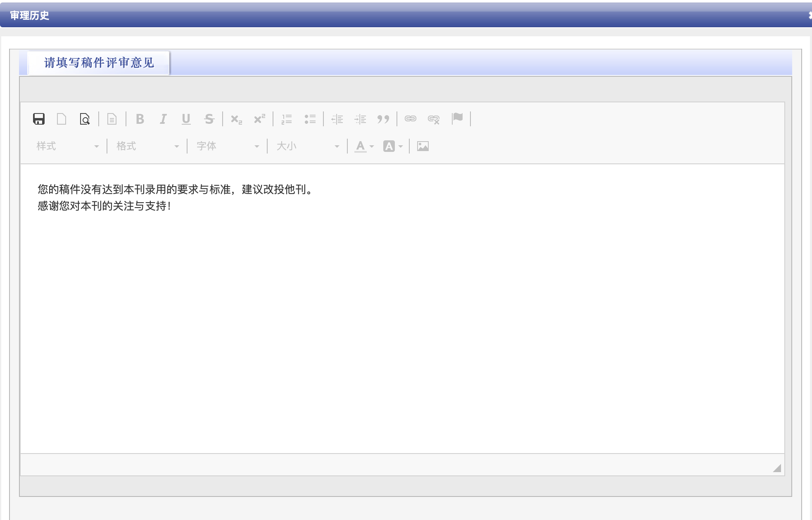Click the Block Quote icon
The image size is (812, 520).
pyautogui.click(x=383, y=119)
